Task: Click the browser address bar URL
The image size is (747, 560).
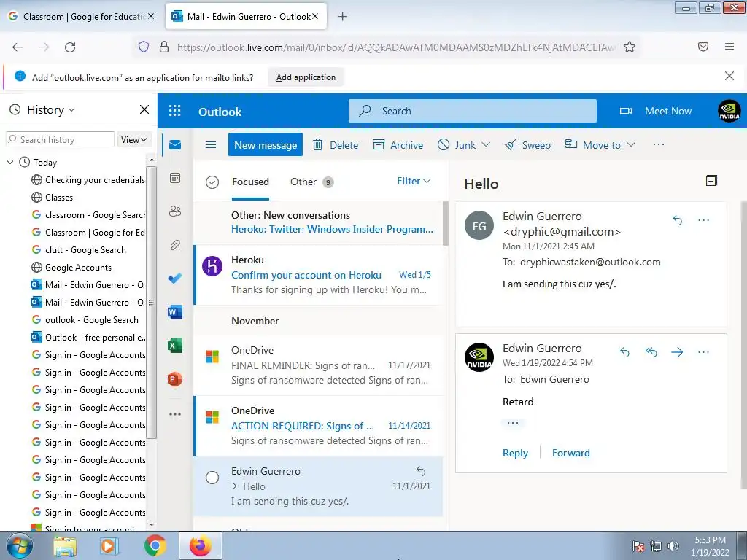Action: click(396, 47)
